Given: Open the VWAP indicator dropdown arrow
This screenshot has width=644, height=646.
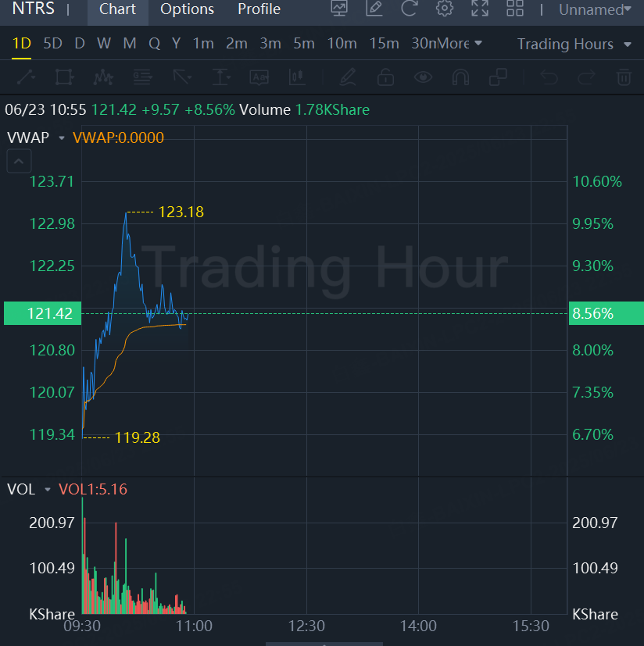Looking at the screenshot, I should click(x=62, y=137).
